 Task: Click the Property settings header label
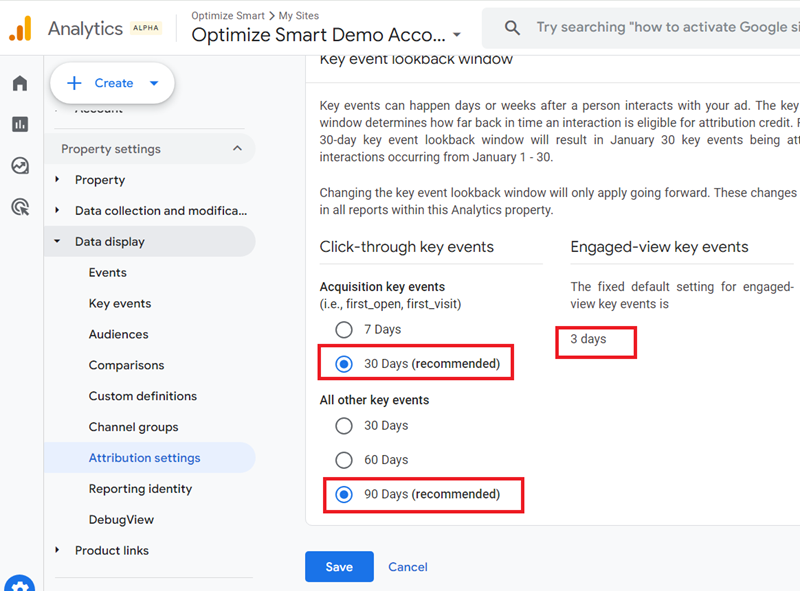pyautogui.click(x=111, y=149)
